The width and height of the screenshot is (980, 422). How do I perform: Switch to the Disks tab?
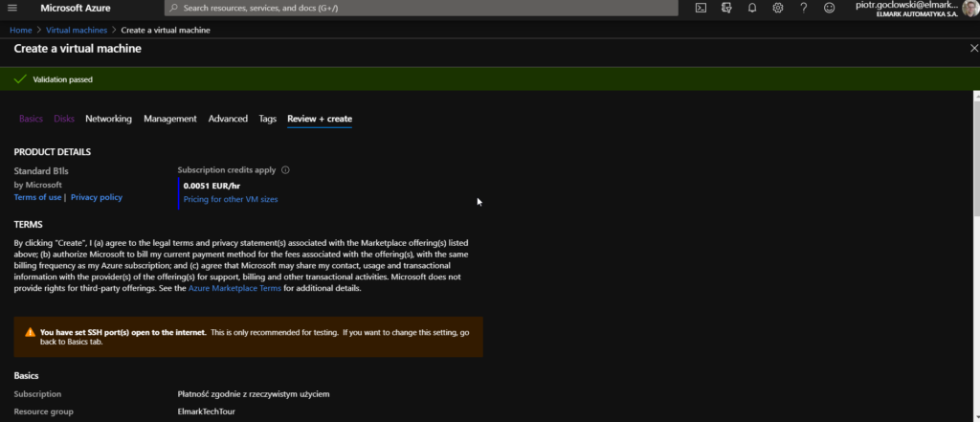coord(64,119)
